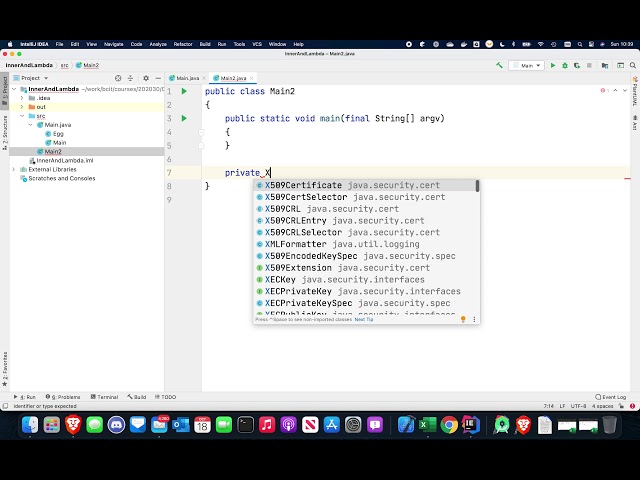Open the Main run configuration dropdown

[x=527, y=65]
